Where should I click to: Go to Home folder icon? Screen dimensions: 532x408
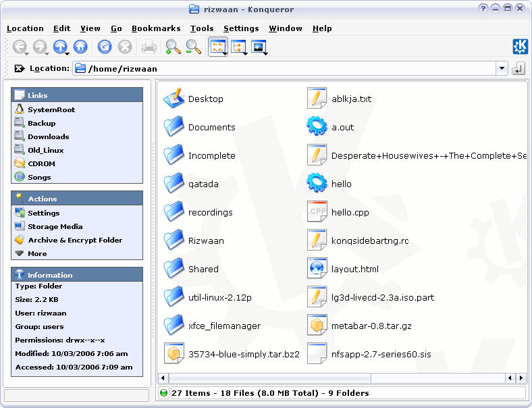coord(80,47)
